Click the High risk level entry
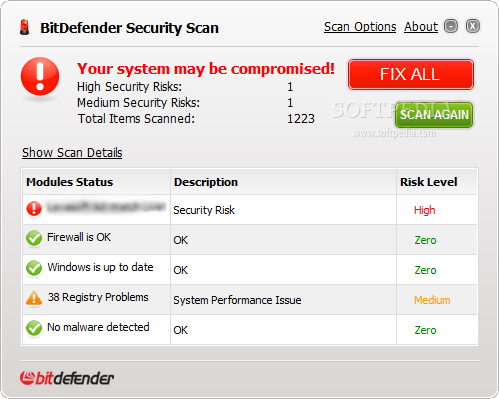This screenshot has width=499, height=399. pyautogui.click(x=424, y=210)
